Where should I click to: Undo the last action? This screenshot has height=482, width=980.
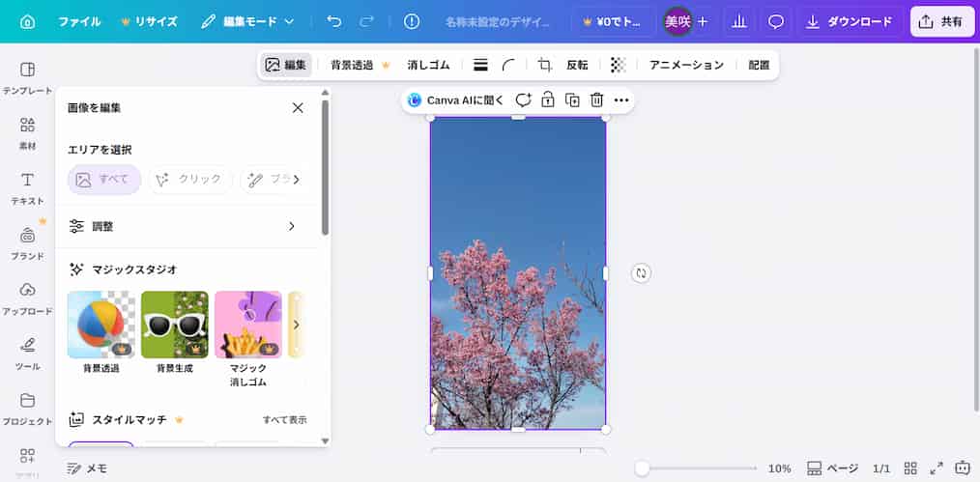point(334,22)
